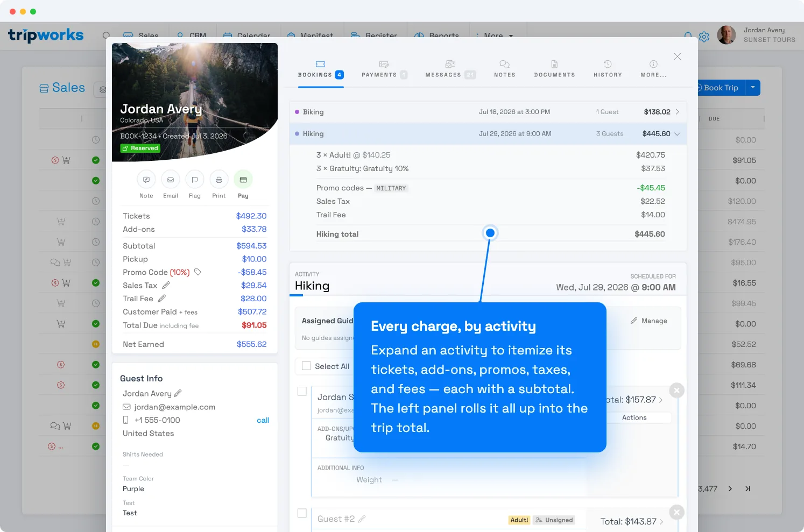This screenshot has width=804, height=532.
Task: Click the Total Due $91.05 amount
Action: [254, 325]
